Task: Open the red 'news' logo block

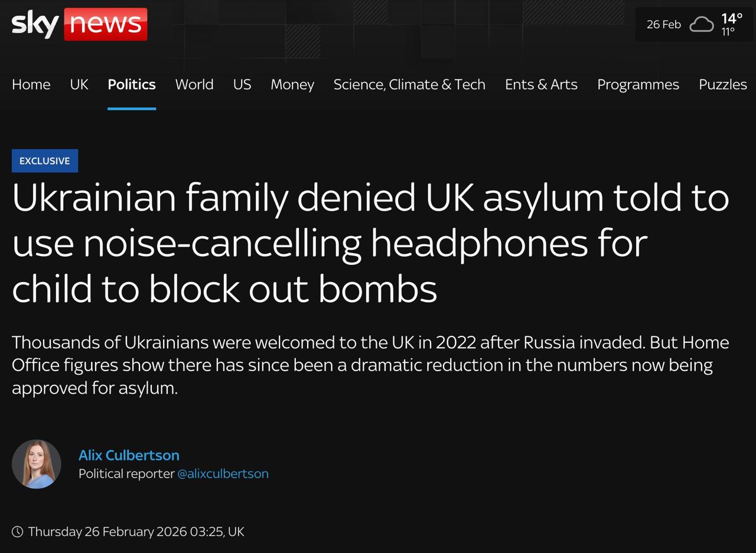Action: tap(106, 24)
